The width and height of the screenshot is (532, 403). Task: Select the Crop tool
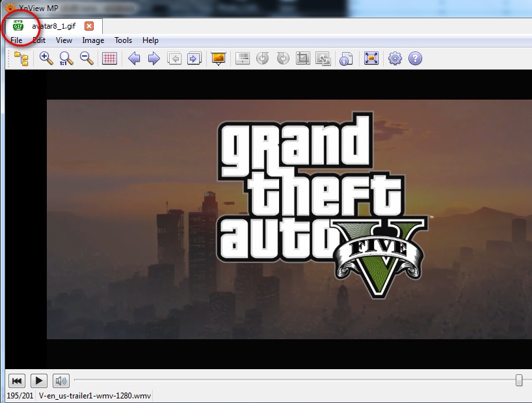(303, 59)
